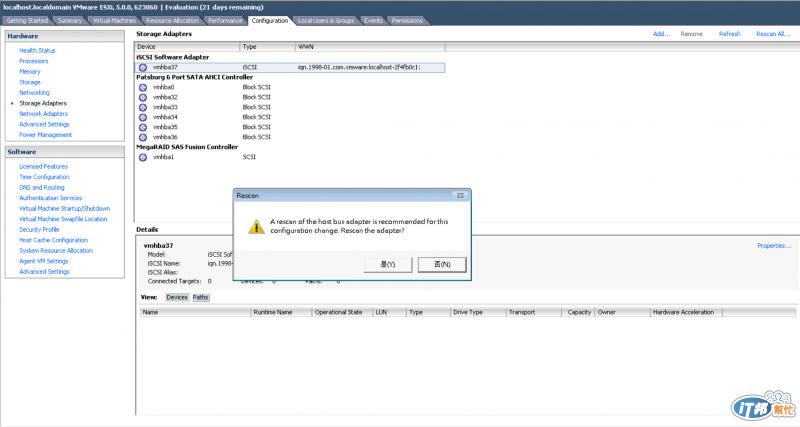Open the Getting Started tab
Image resolution: width=800 pixels, height=427 pixels.
coord(27,20)
